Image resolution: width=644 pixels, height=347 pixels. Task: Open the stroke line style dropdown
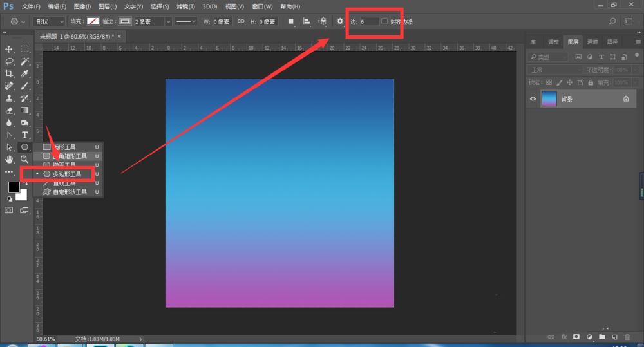point(185,21)
